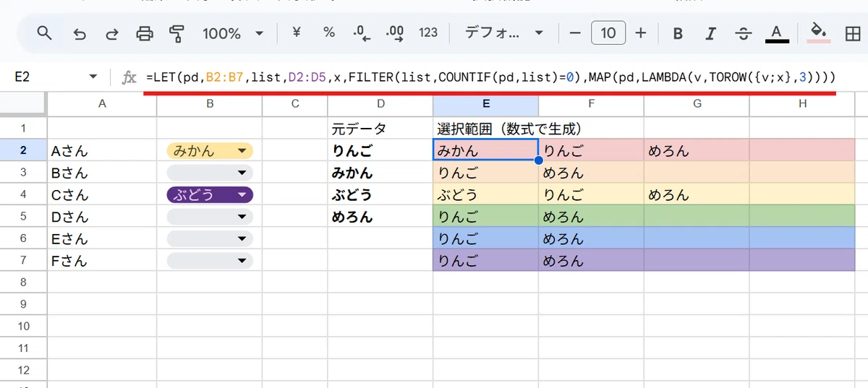Select column C header
The height and width of the screenshot is (388, 868).
[295, 104]
